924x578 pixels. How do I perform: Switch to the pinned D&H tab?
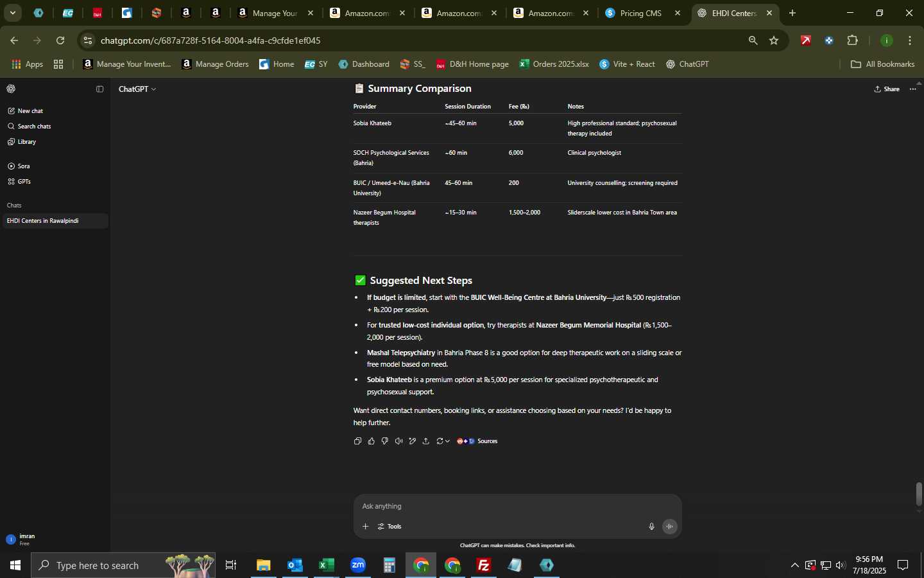point(98,13)
